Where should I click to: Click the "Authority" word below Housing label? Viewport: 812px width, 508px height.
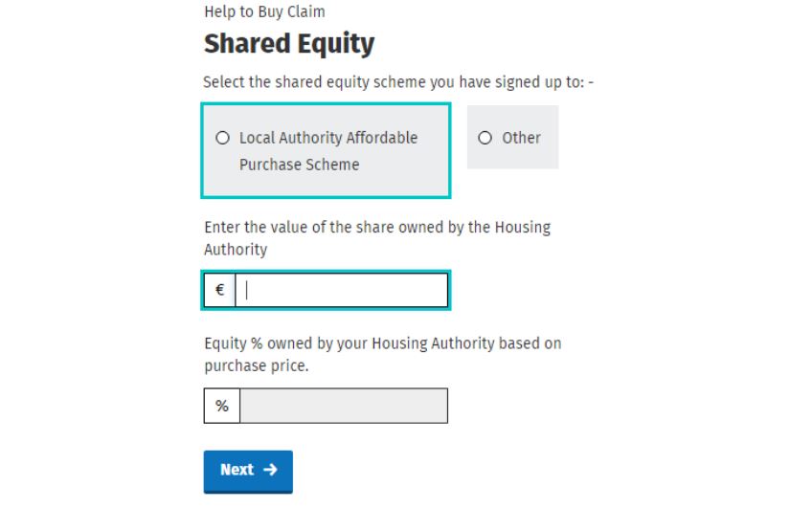pyautogui.click(x=236, y=250)
